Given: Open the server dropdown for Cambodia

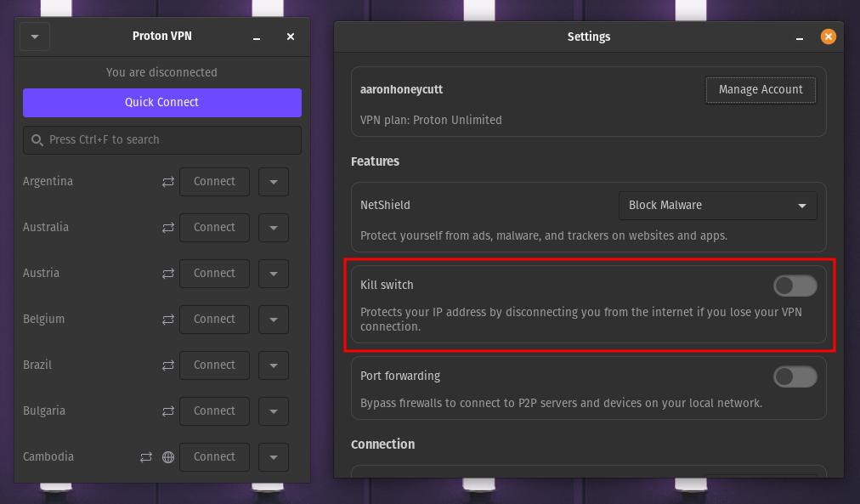Looking at the screenshot, I should click(273, 456).
